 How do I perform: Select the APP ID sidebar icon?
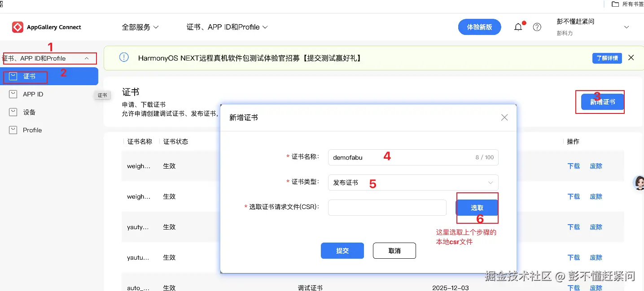(13, 94)
